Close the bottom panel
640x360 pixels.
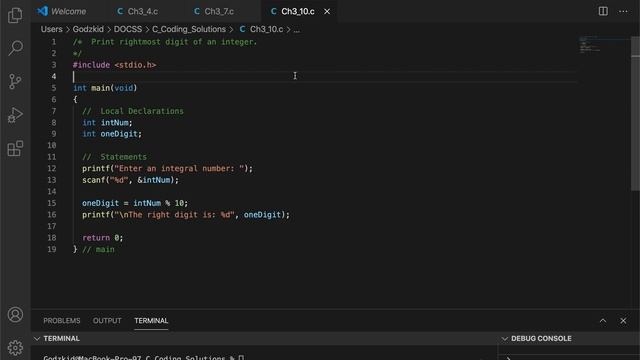click(623, 321)
